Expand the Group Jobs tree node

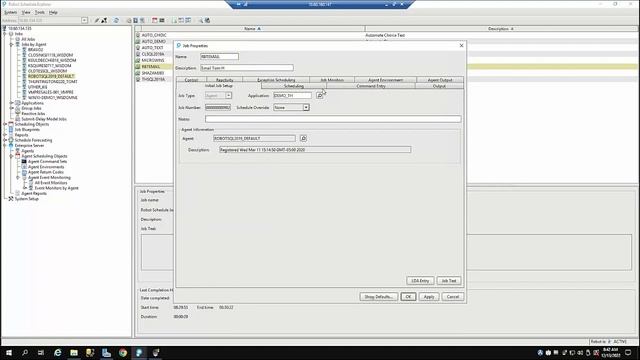coord(11,108)
